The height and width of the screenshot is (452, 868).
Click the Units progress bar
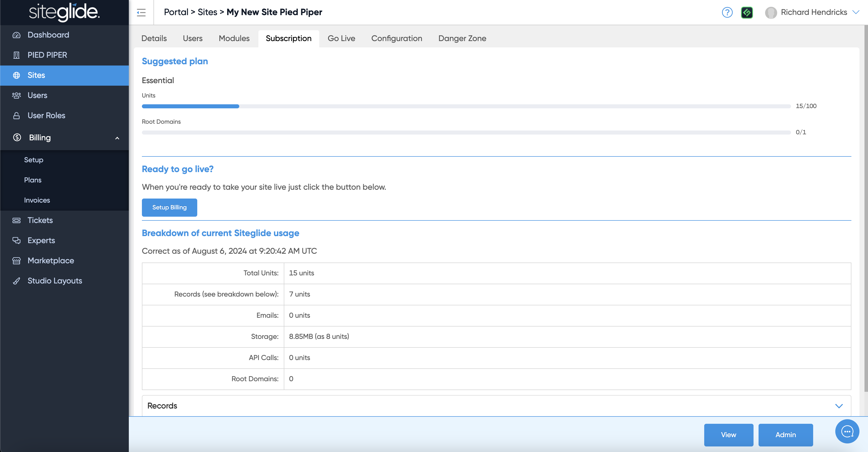click(x=466, y=106)
